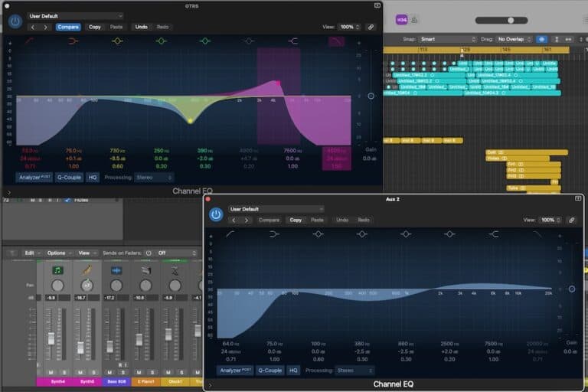The image size is (588, 392).
Task: Click the Clock1 channel instrument icon
Action: [175, 270]
